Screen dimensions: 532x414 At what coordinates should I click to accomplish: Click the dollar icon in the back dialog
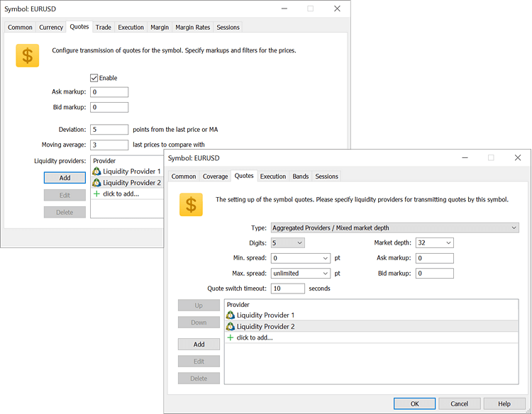28,56
